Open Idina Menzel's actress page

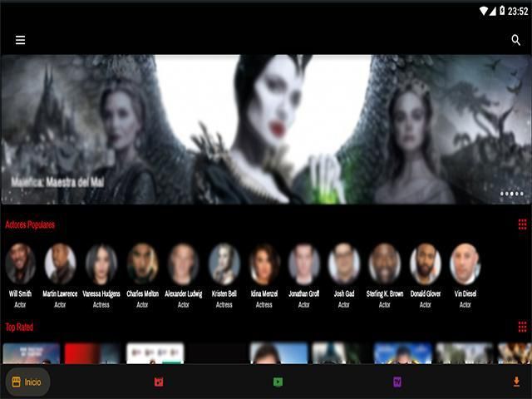tap(264, 264)
